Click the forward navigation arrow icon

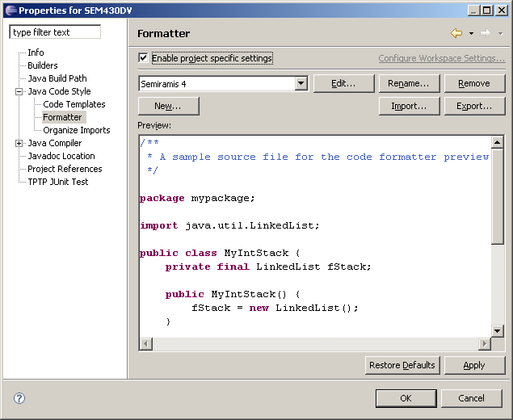pyautogui.click(x=485, y=33)
